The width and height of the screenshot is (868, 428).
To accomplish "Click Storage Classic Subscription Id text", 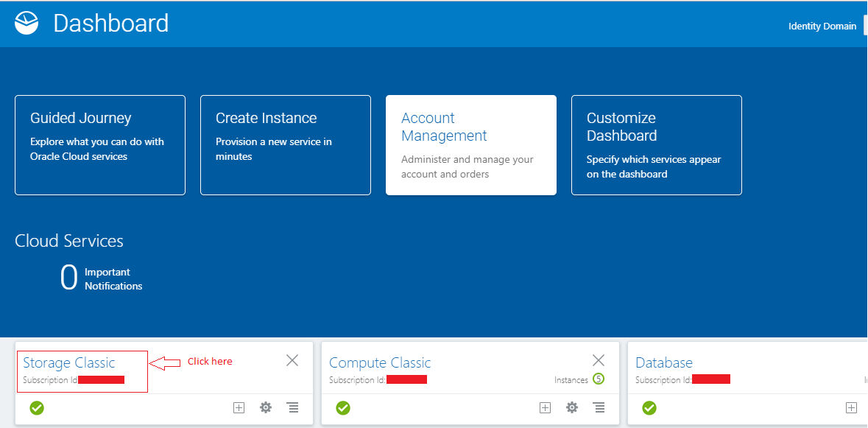I will (x=50, y=380).
